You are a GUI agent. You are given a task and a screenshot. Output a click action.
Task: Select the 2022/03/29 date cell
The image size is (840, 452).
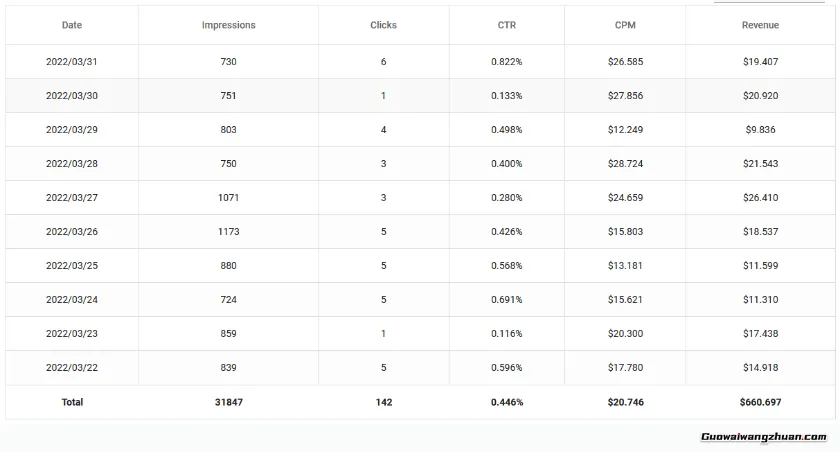72,130
